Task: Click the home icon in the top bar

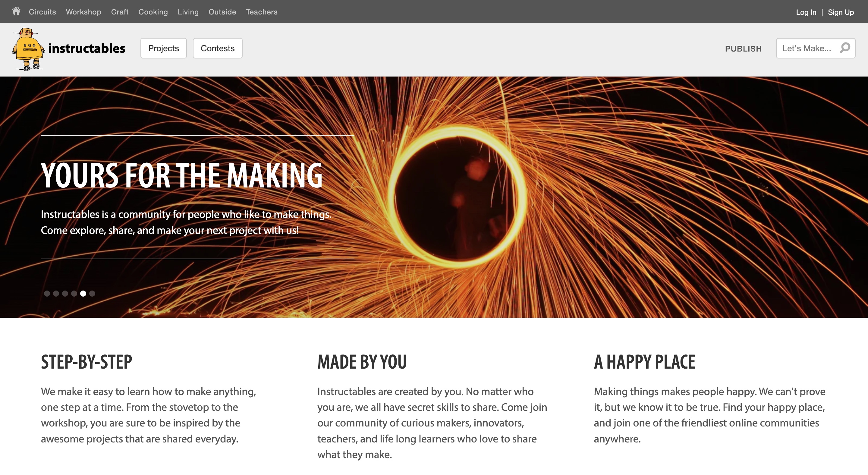Action: click(x=16, y=11)
